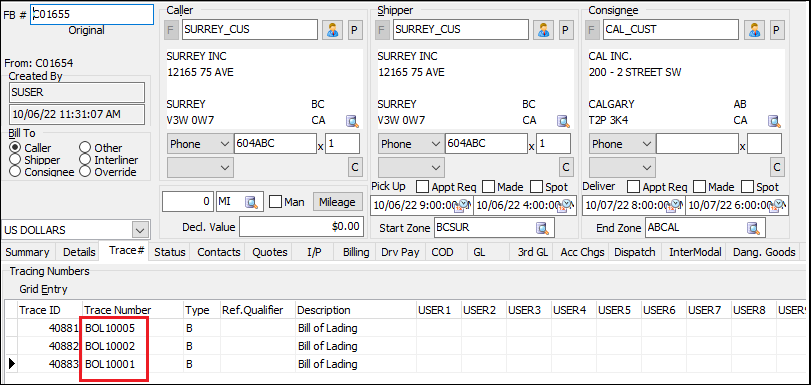Image resolution: width=811 pixels, height=385 pixels.
Task: Open mileage unit MI lookup icon
Action: pyautogui.click(x=252, y=202)
